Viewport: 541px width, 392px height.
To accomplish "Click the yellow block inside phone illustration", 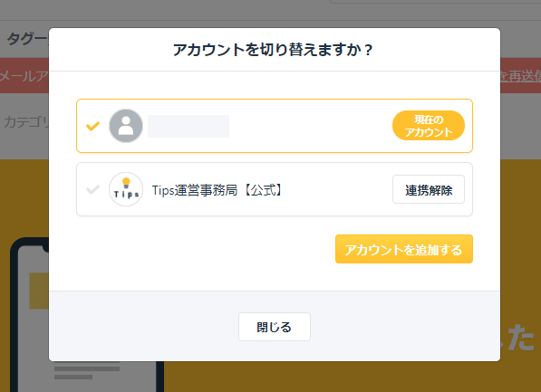I will click(x=39, y=291).
